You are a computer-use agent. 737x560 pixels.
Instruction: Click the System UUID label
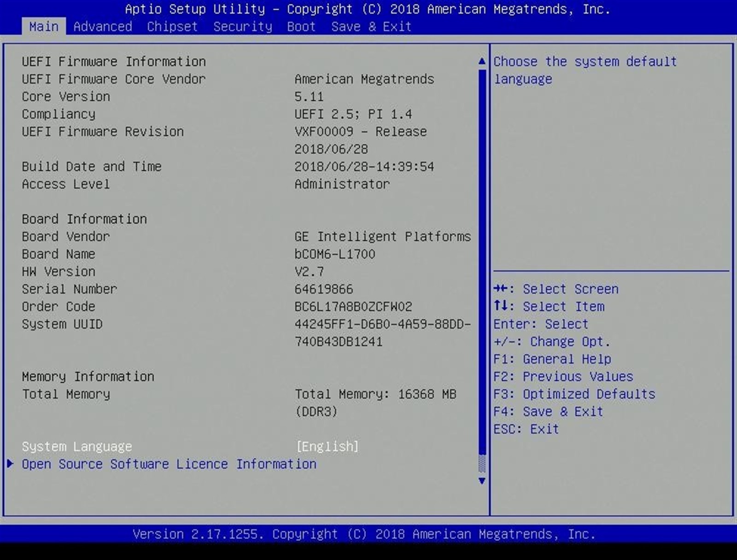pos(62,324)
